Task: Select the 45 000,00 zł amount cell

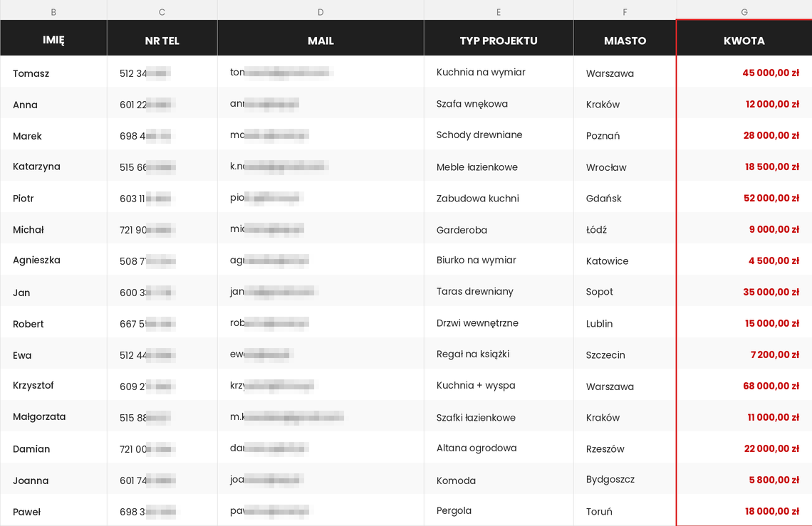Action: tap(744, 72)
